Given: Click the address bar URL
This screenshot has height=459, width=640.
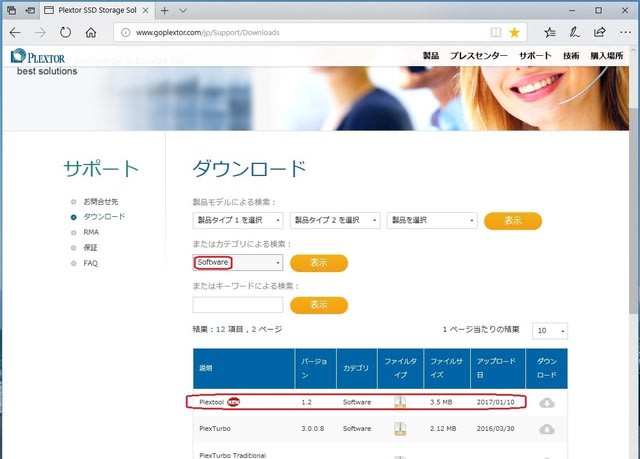Looking at the screenshot, I should tap(207, 33).
